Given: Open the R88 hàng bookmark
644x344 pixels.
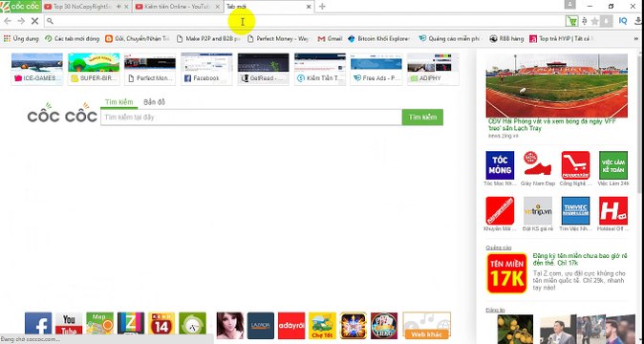Looking at the screenshot, I should tap(506, 38).
